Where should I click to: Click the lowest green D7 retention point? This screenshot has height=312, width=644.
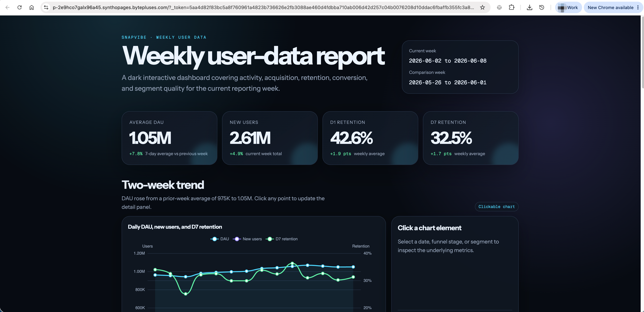click(x=186, y=294)
